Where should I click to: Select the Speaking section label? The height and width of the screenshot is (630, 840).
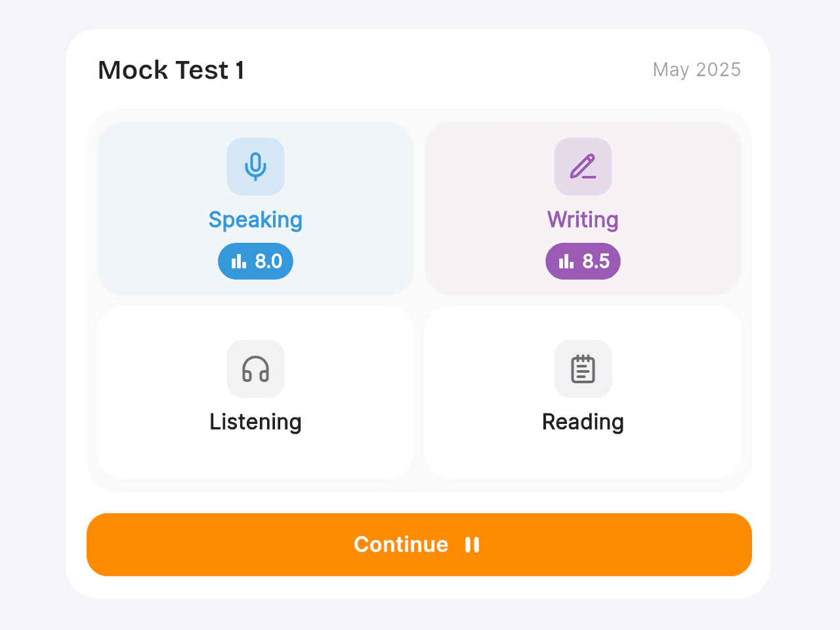click(255, 220)
